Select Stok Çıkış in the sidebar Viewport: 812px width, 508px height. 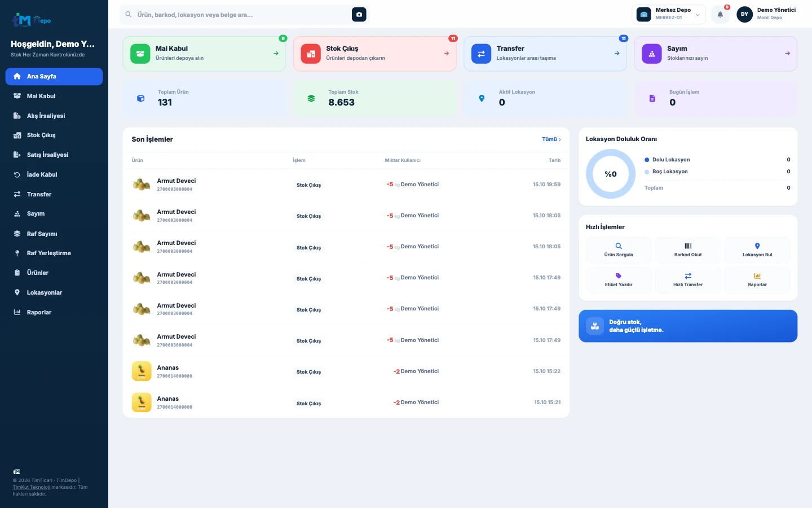54,135
